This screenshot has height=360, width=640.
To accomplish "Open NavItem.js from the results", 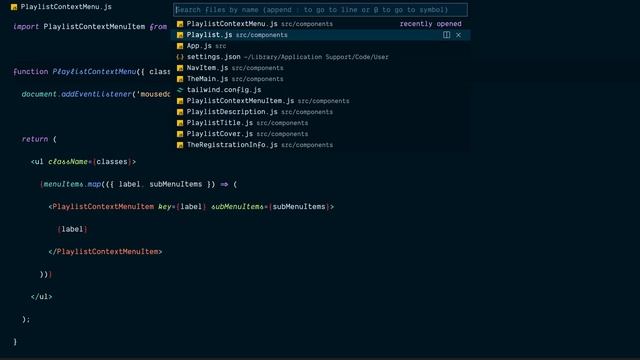I will (x=320, y=68).
